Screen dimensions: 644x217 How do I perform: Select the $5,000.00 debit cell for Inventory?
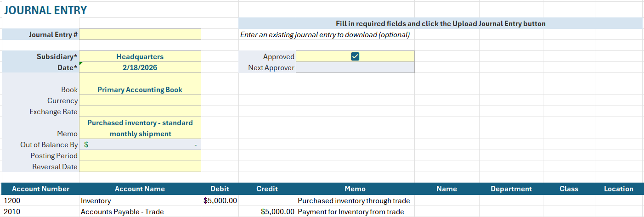(220, 200)
